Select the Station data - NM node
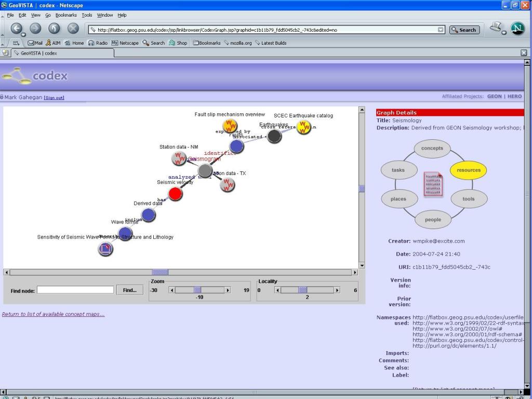 [x=179, y=158]
